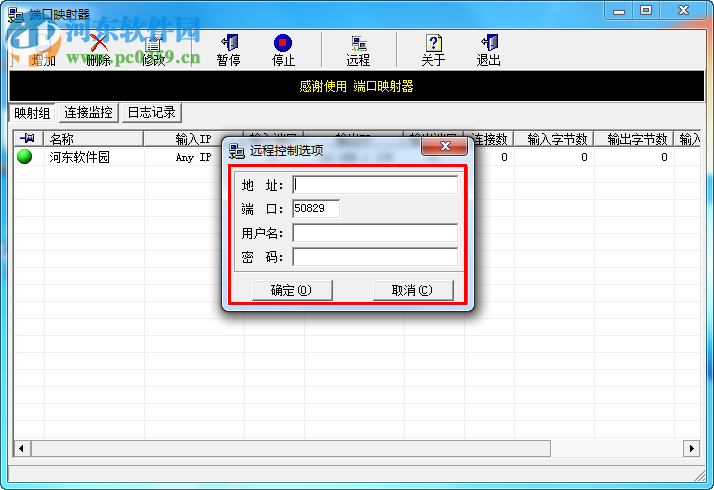Minimize the 端口映射器 window
The width and height of the screenshot is (714, 490).
click(618, 11)
